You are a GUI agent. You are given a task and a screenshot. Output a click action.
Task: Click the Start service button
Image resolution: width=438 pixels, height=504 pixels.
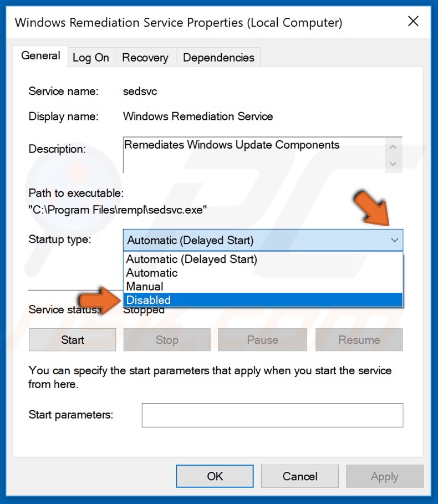pos(72,339)
